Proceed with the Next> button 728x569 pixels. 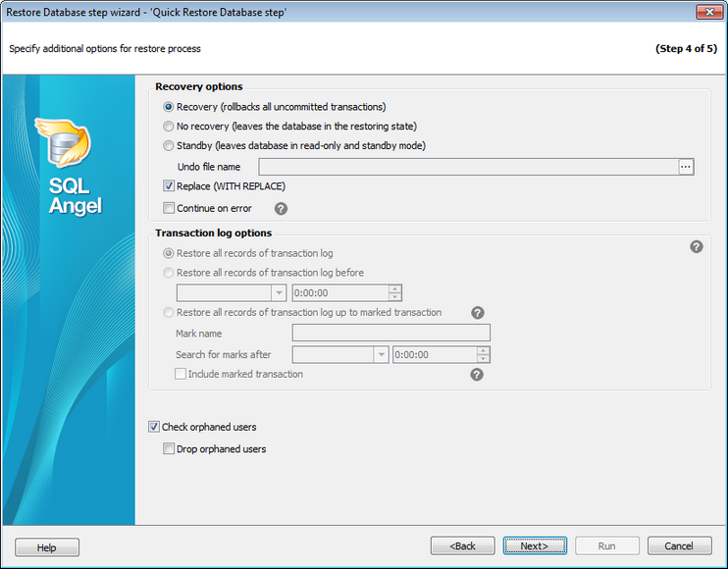535,545
